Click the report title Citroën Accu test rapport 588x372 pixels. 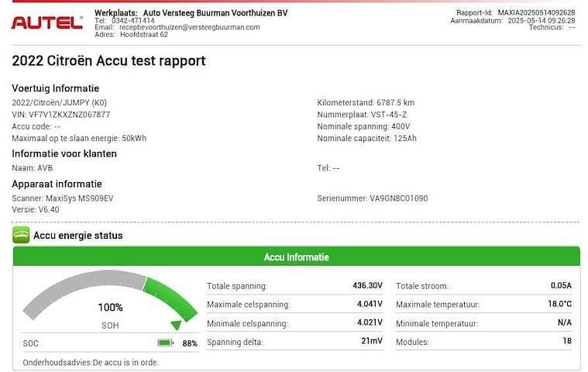109,60
